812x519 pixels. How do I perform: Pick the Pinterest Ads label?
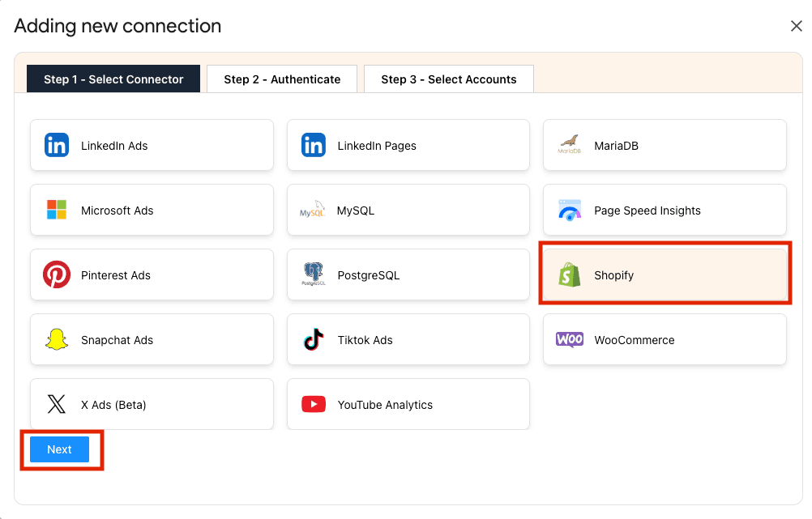[116, 275]
